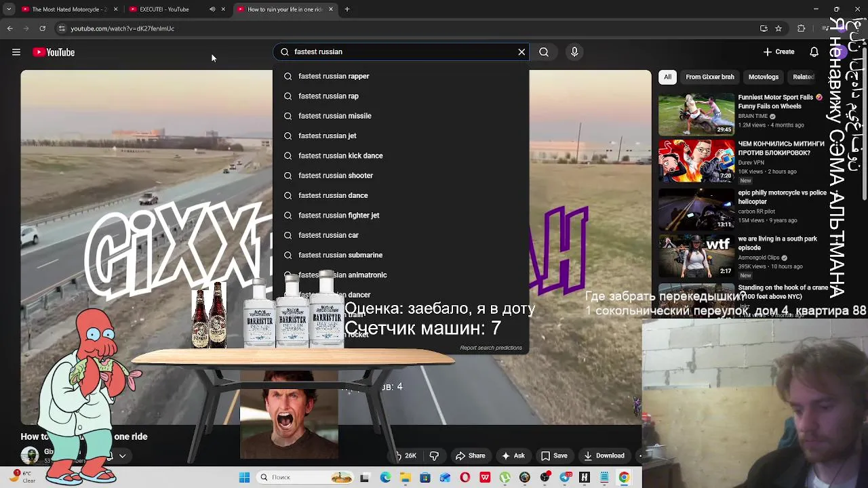Save video to playlist
Screen dimensions: 868x488
point(554,455)
